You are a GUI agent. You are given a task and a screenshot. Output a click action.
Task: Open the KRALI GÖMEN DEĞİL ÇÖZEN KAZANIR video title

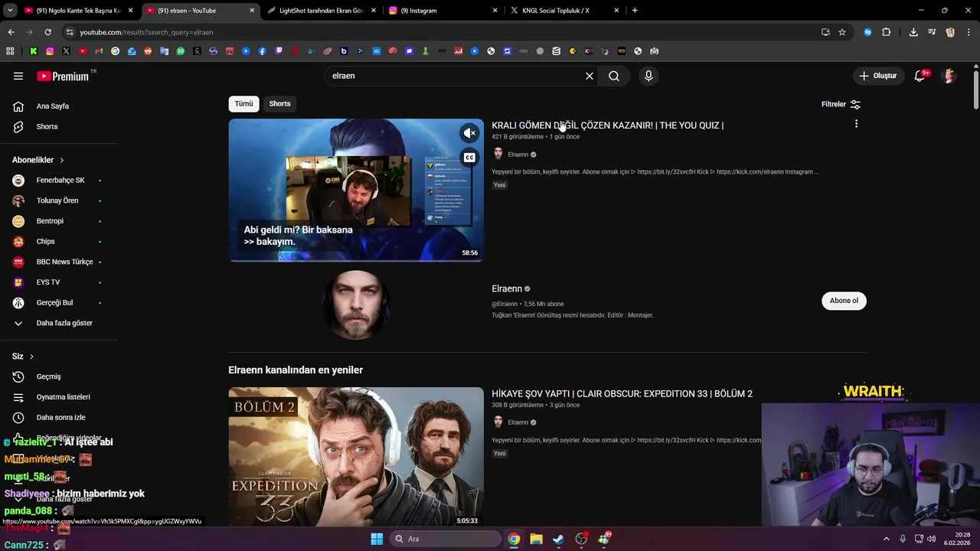click(607, 125)
